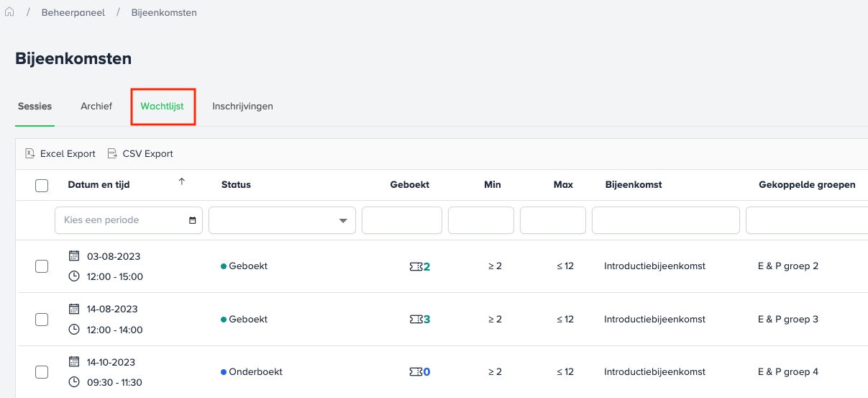Viewport: 868px width, 398px height.
Task: Go to the Inschrijvingen tab
Action: (242, 107)
